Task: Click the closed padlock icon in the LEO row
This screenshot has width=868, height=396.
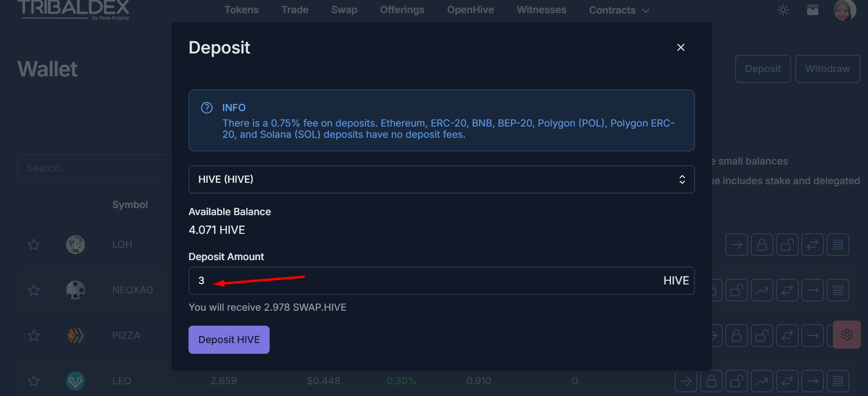Action: (x=711, y=381)
